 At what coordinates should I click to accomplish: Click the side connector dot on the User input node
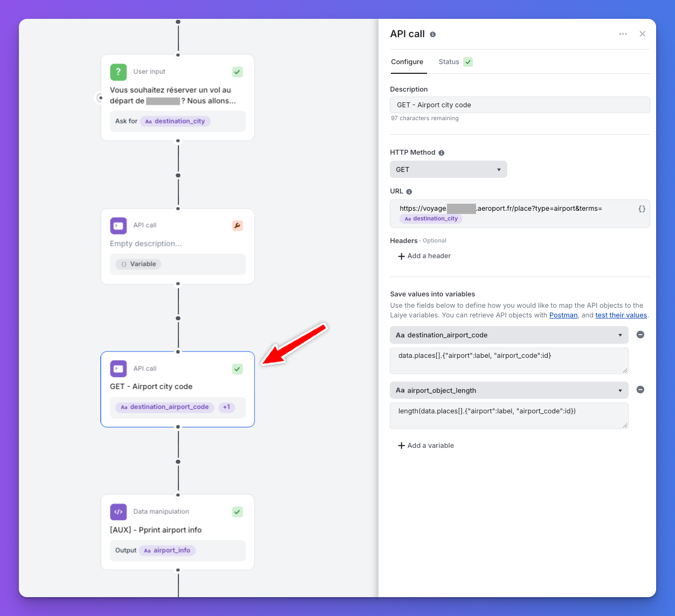click(100, 98)
